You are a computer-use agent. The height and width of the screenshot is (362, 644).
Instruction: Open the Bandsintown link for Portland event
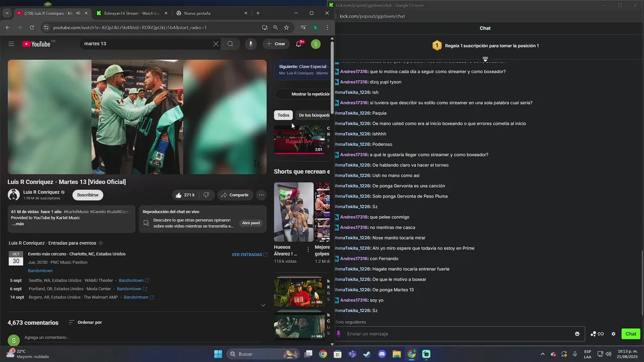132,289
